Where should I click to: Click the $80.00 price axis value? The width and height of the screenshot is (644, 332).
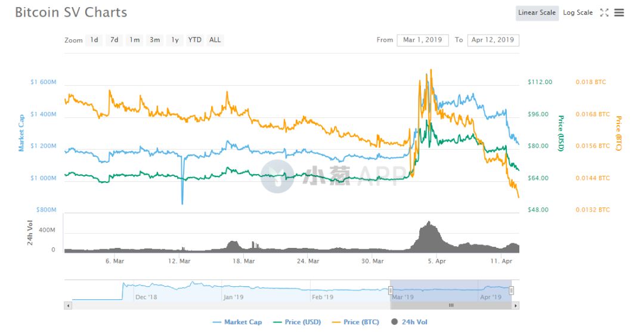click(538, 145)
